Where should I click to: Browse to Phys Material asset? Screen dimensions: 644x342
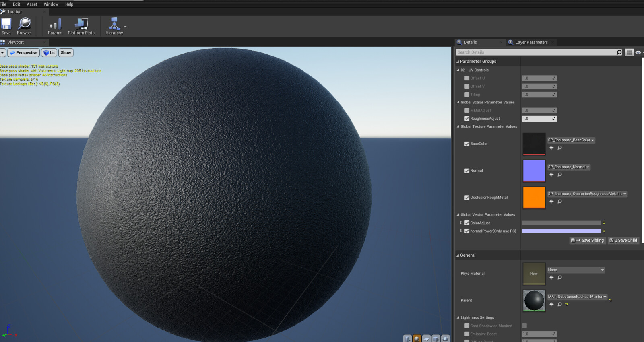tap(559, 278)
